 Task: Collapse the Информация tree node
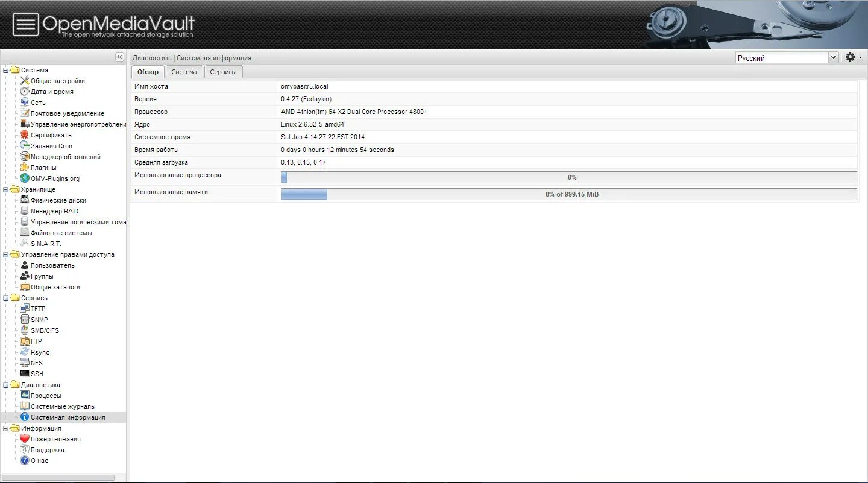[x=5, y=428]
